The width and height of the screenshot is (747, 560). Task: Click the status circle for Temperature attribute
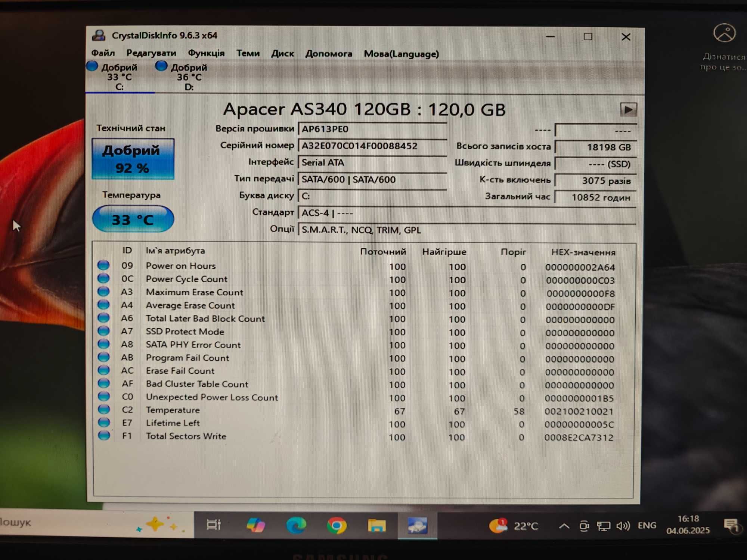tap(104, 409)
